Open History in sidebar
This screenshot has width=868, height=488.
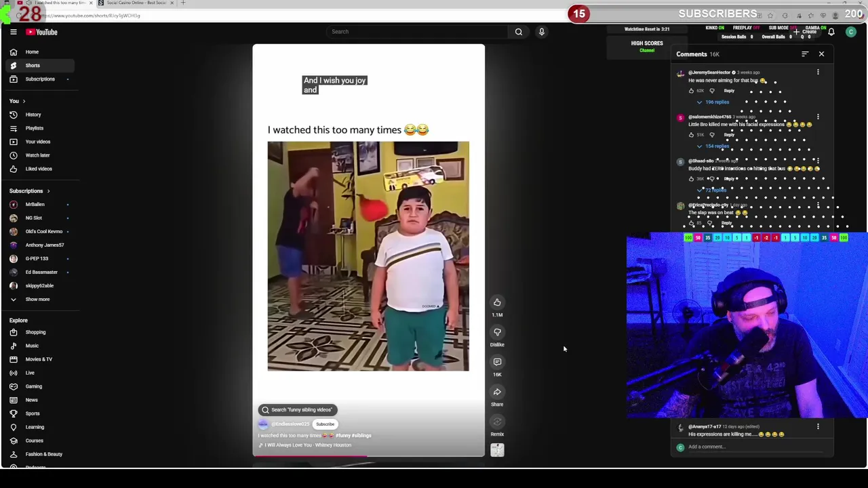pos(39,115)
